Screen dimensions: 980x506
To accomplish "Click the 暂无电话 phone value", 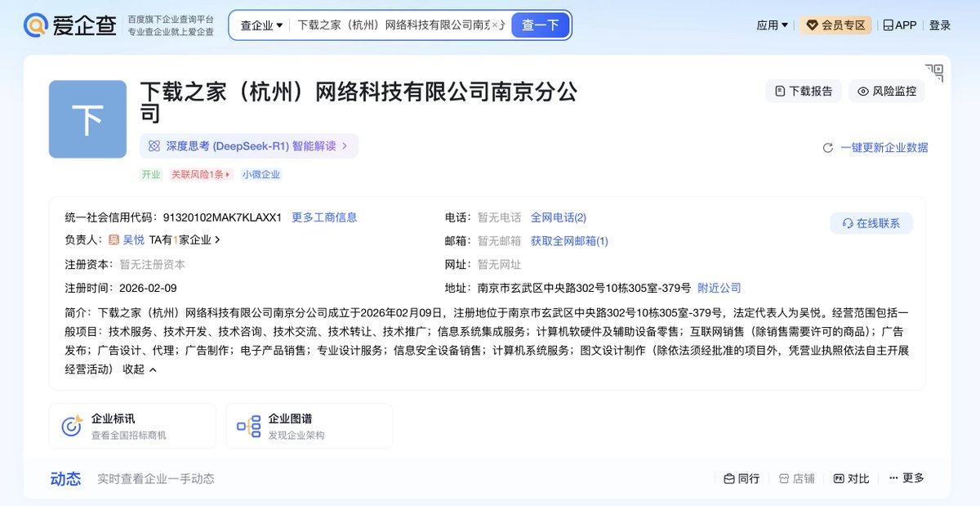I will pos(499,217).
